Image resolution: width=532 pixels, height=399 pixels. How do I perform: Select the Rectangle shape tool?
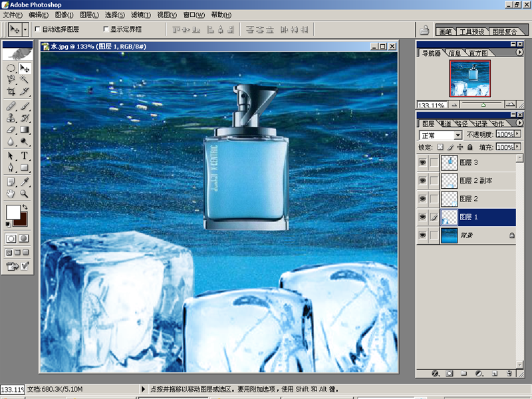(x=25, y=168)
